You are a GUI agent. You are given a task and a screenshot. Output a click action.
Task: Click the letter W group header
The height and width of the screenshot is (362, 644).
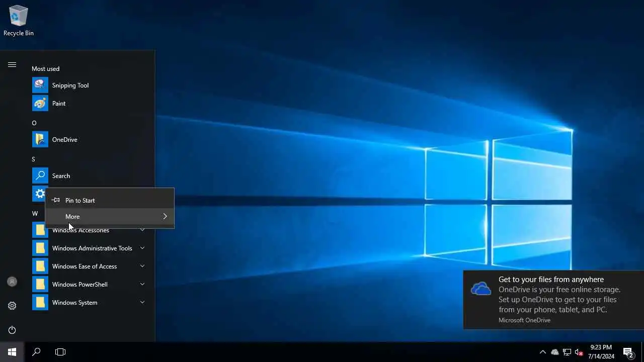pyautogui.click(x=35, y=213)
